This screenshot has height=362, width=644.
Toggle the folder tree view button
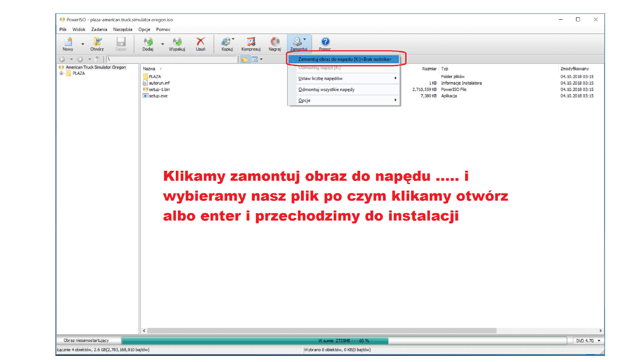(x=245, y=59)
